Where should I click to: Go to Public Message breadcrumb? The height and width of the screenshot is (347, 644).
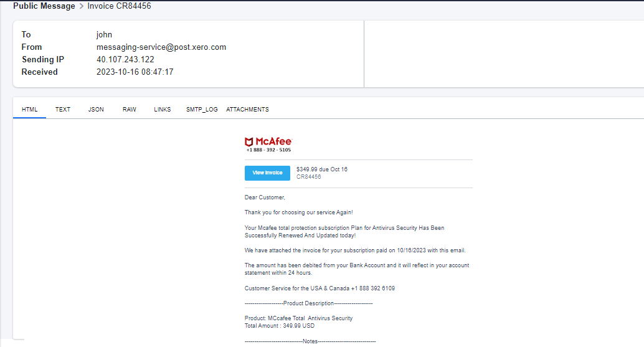[44, 6]
